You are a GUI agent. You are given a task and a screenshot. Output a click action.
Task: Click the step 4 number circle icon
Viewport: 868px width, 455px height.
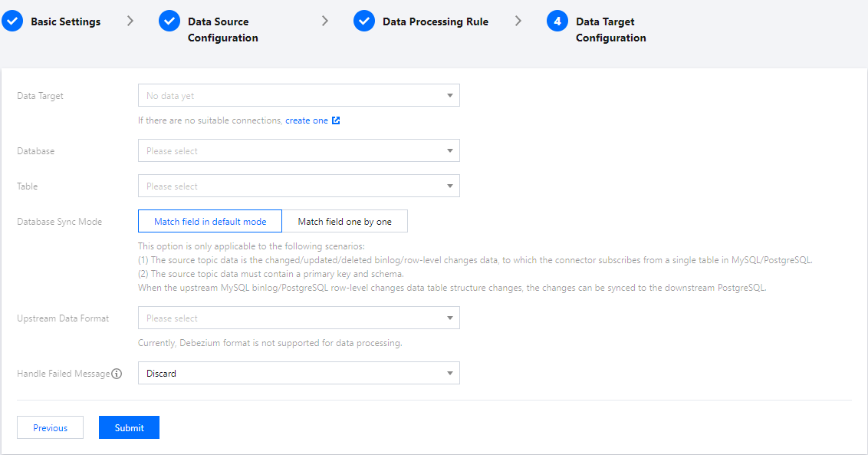(x=557, y=21)
